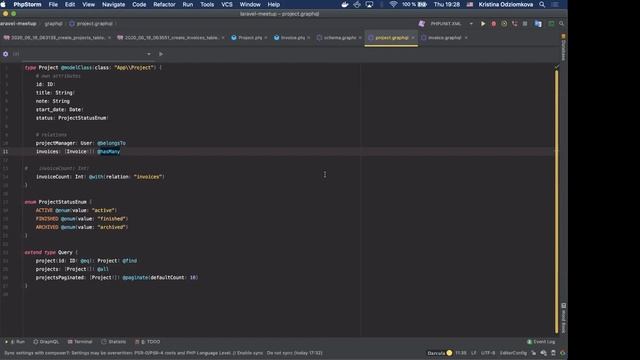The height and width of the screenshot is (360, 640).
Task: Click the Docker whale icon in menu bar
Action: [x=345, y=4]
